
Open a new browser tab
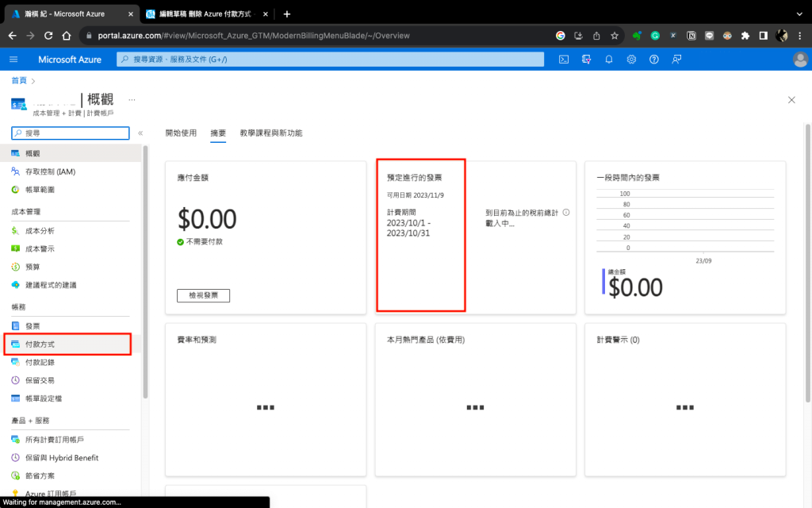287,14
